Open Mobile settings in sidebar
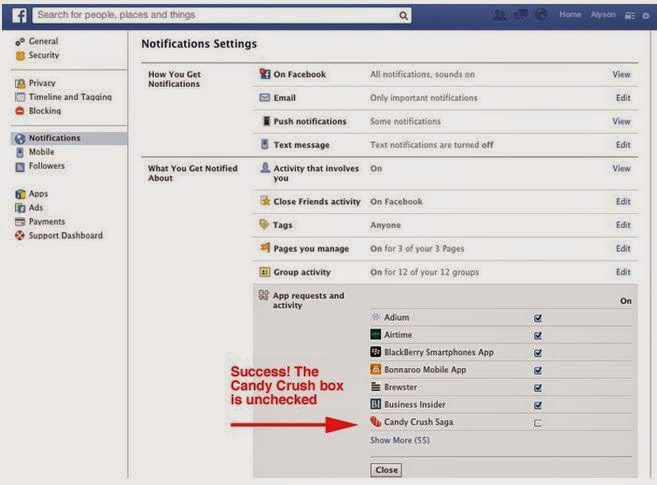 click(x=41, y=152)
